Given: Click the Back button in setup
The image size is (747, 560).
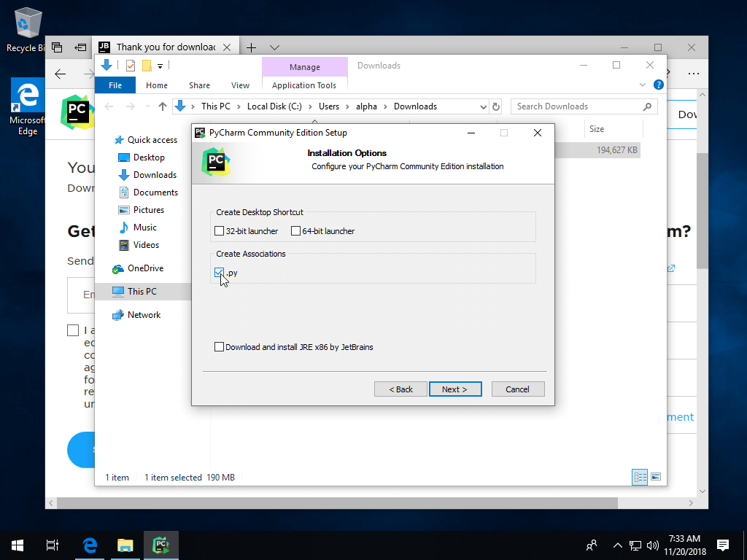Looking at the screenshot, I should [400, 389].
